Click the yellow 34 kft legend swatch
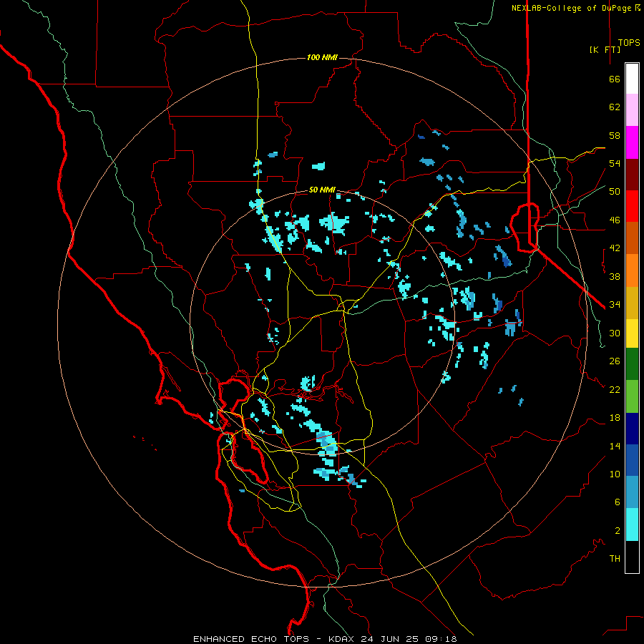 tap(632, 333)
